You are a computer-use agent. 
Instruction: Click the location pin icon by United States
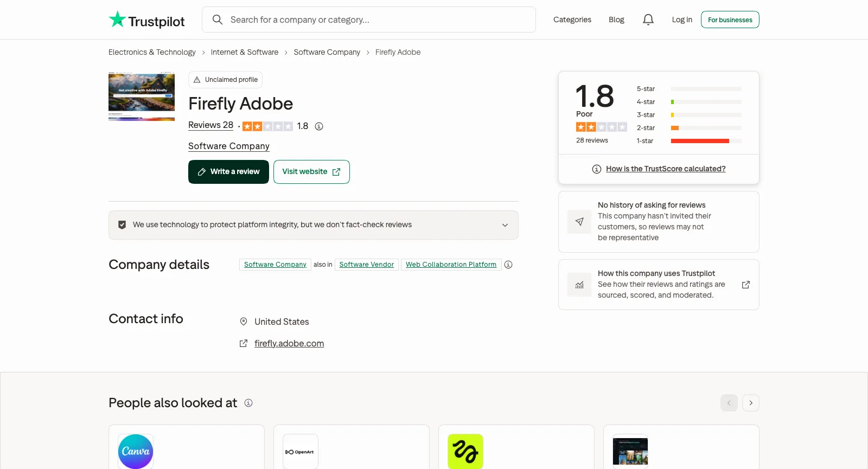tap(244, 322)
